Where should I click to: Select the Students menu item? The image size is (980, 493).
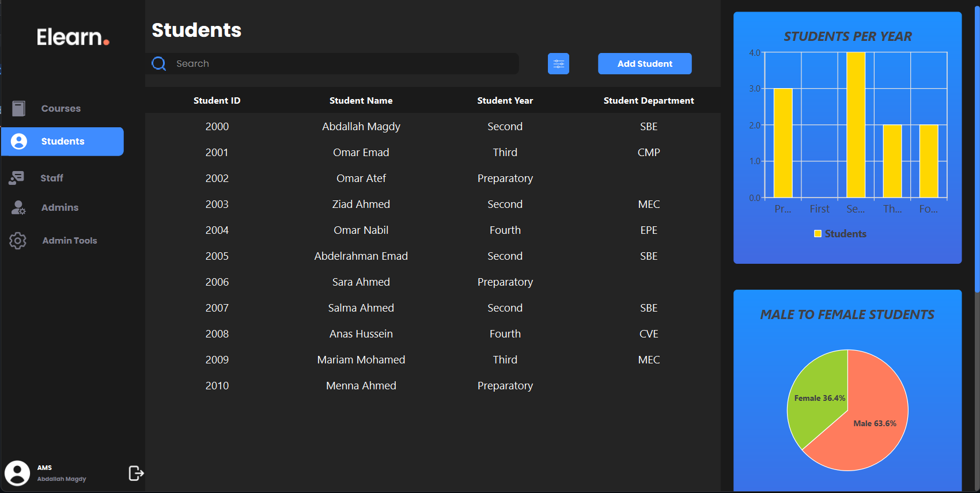pyautogui.click(x=62, y=142)
